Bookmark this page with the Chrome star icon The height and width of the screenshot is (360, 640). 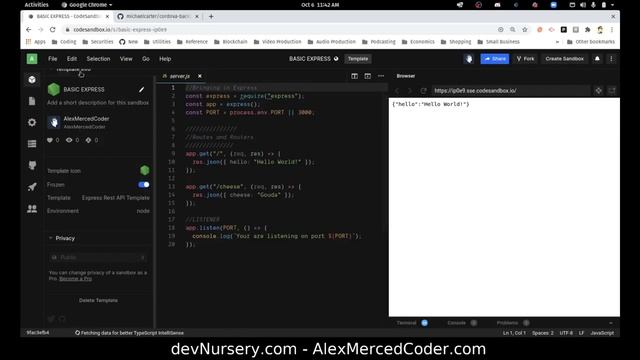pos(525,29)
